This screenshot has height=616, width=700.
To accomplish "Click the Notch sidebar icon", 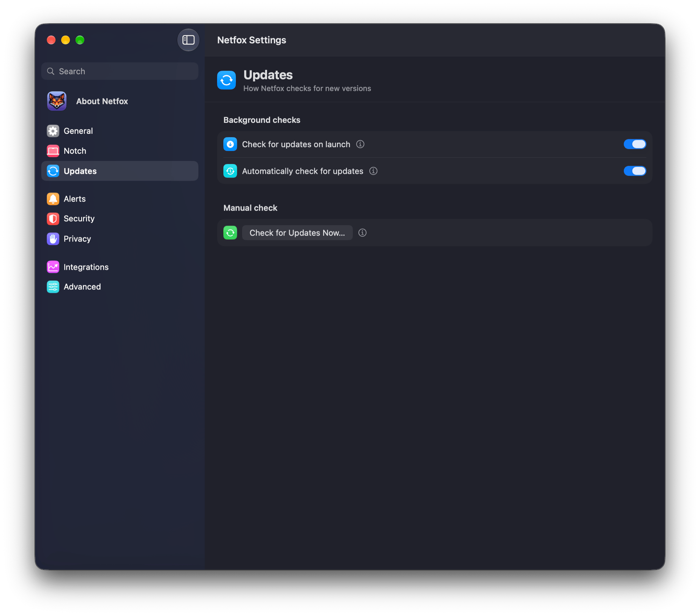I will [x=53, y=151].
